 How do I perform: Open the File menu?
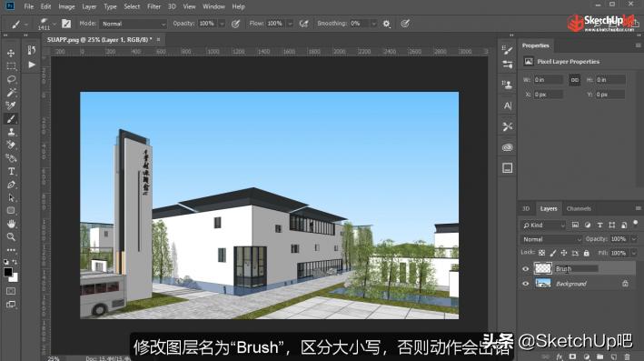tap(29, 6)
